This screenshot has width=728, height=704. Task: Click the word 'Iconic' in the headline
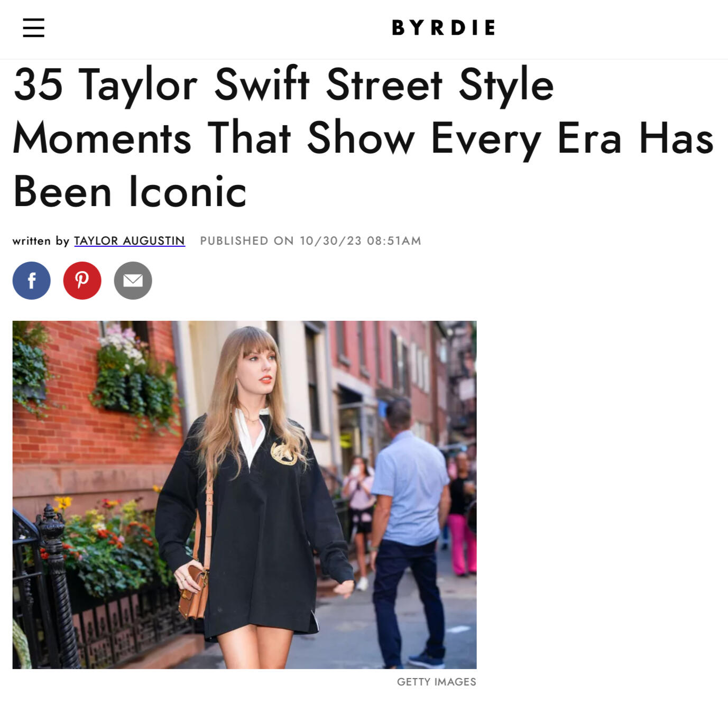point(188,191)
